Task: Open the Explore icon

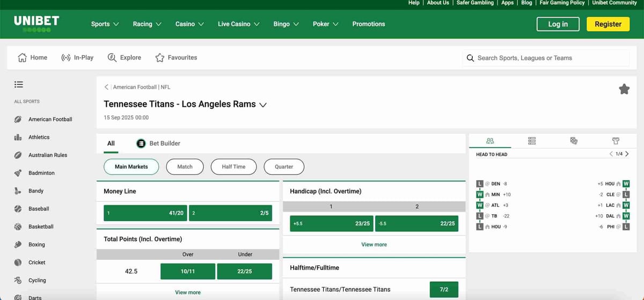Action: (112, 57)
